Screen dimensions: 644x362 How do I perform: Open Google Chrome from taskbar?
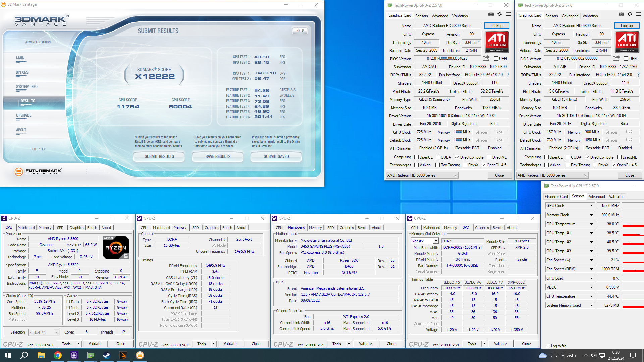[x=58, y=355]
